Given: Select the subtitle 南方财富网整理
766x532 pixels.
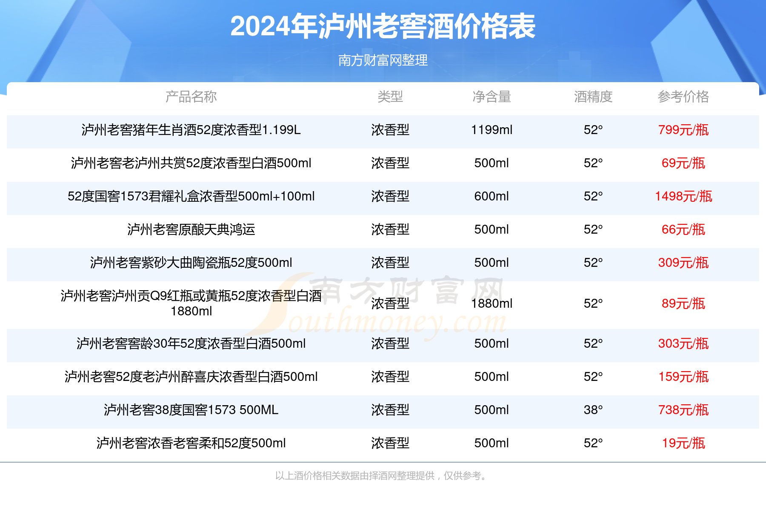Looking at the screenshot, I should [383, 60].
